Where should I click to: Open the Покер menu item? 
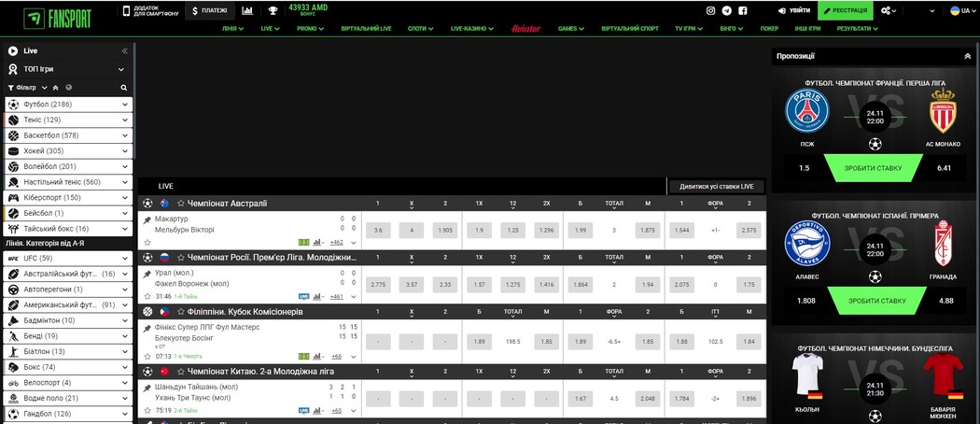[769, 29]
